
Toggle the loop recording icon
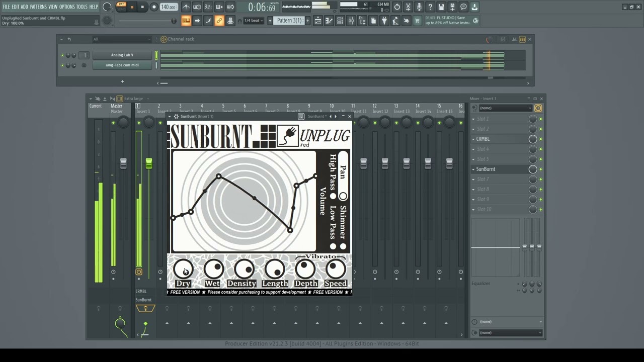(x=230, y=7)
